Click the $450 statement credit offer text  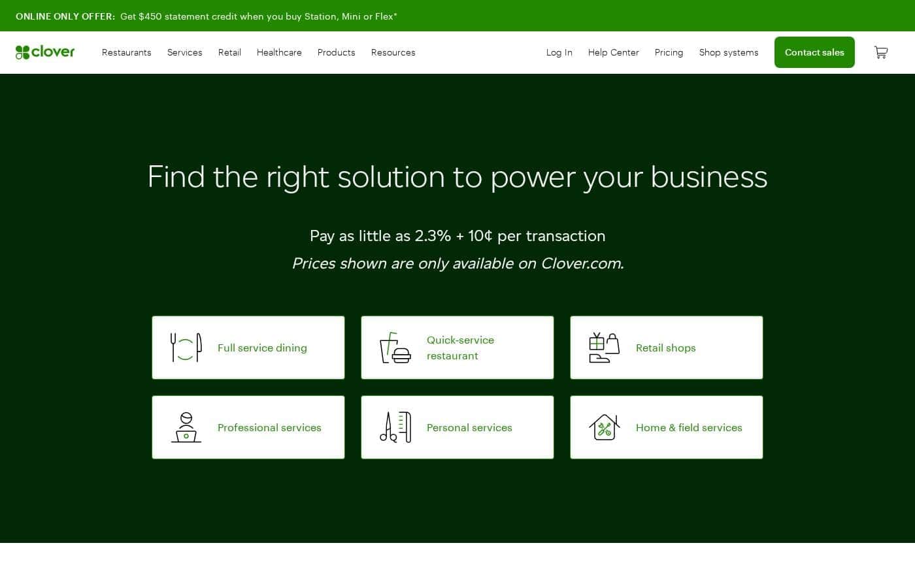click(x=259, y=16)
